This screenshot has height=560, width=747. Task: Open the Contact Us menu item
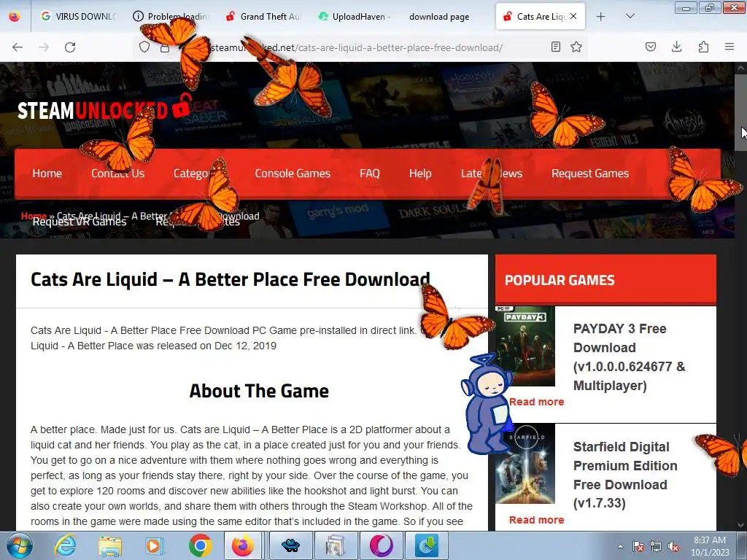(x=117, y=174)
